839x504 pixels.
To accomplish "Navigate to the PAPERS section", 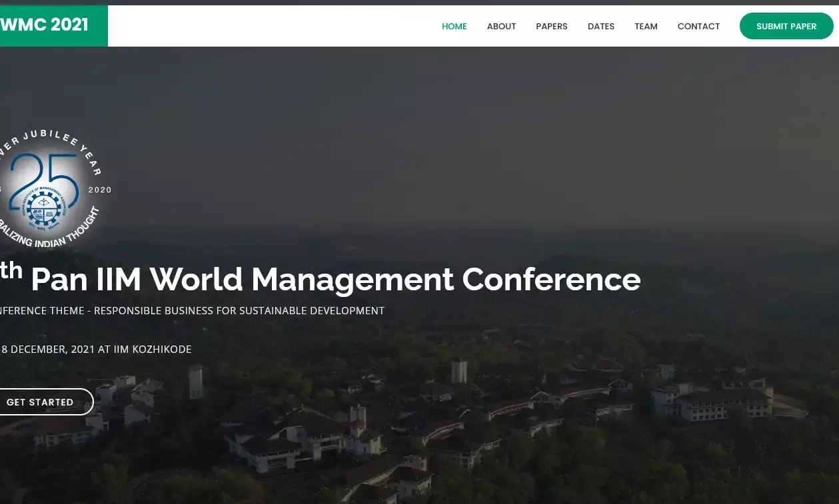I will point(551,26).
